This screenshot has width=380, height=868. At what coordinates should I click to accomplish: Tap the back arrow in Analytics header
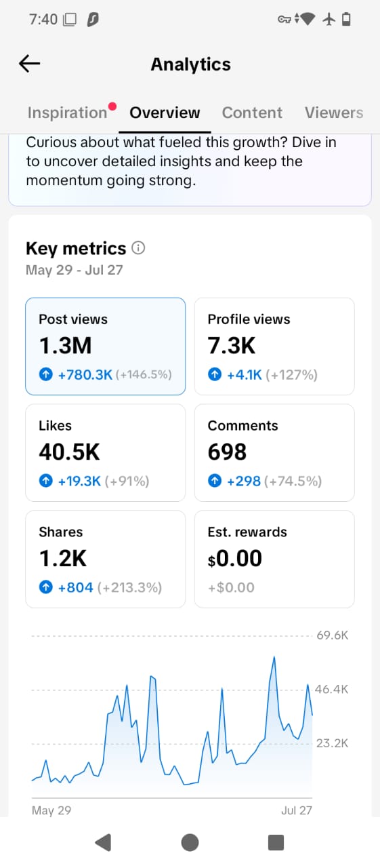(30, 64)
